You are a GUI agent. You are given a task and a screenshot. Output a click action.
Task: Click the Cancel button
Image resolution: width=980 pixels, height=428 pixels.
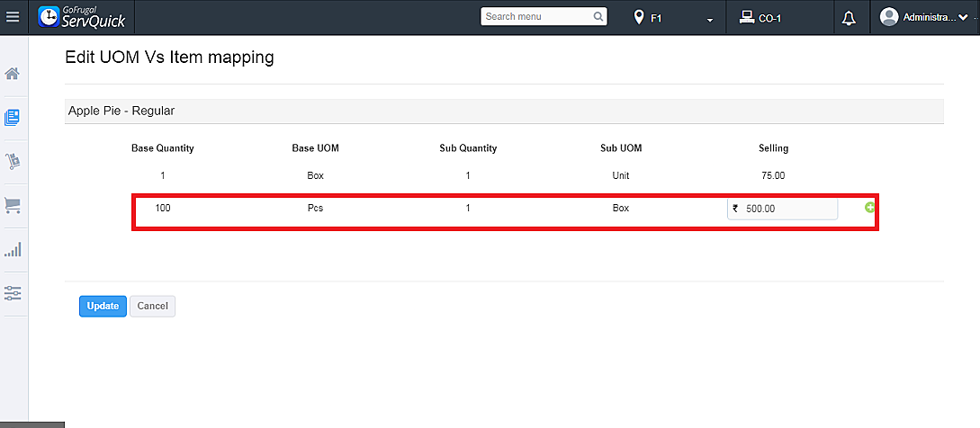pos(152,306)
